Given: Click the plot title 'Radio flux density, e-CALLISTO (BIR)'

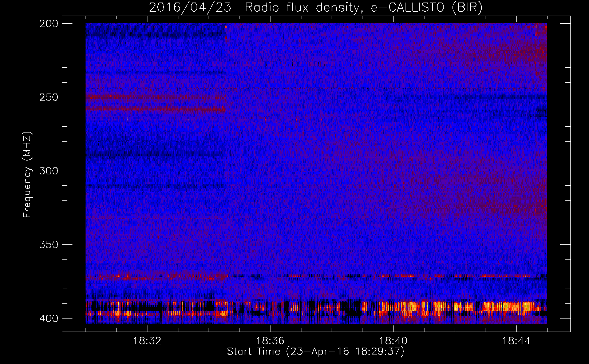Looking at the screenshot, I should (x=363, y=8).
